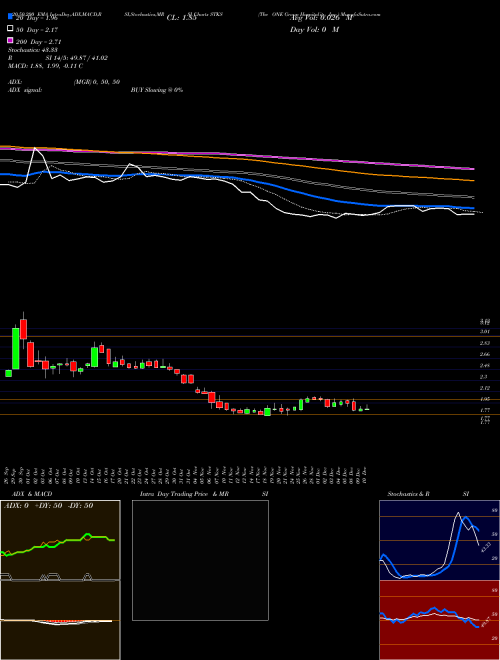Image resolution: width=500 pixels, height=660 pixels.
Task: Click the tall green candlestick near chart start
Action: click(16, 349)
